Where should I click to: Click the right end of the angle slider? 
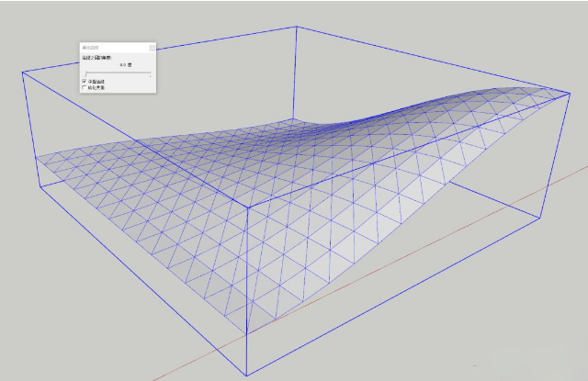150,73
